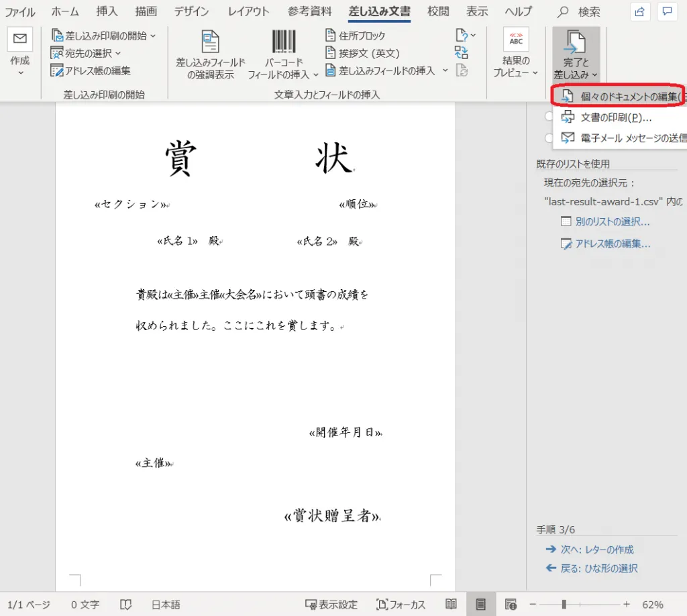This screenshot has width=687, height=616.
Task: Click the 別のリストの選択... link
Action: click(x=612, y=221)
